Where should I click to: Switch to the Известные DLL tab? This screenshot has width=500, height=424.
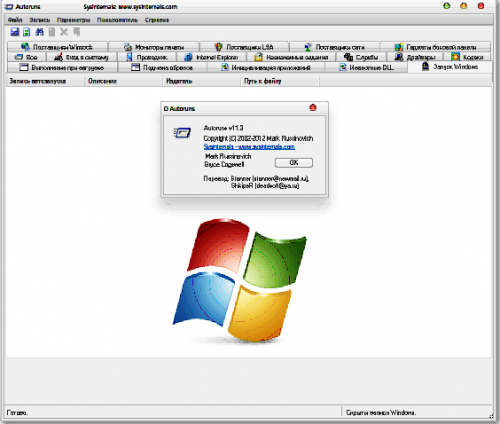pos(366,68)
